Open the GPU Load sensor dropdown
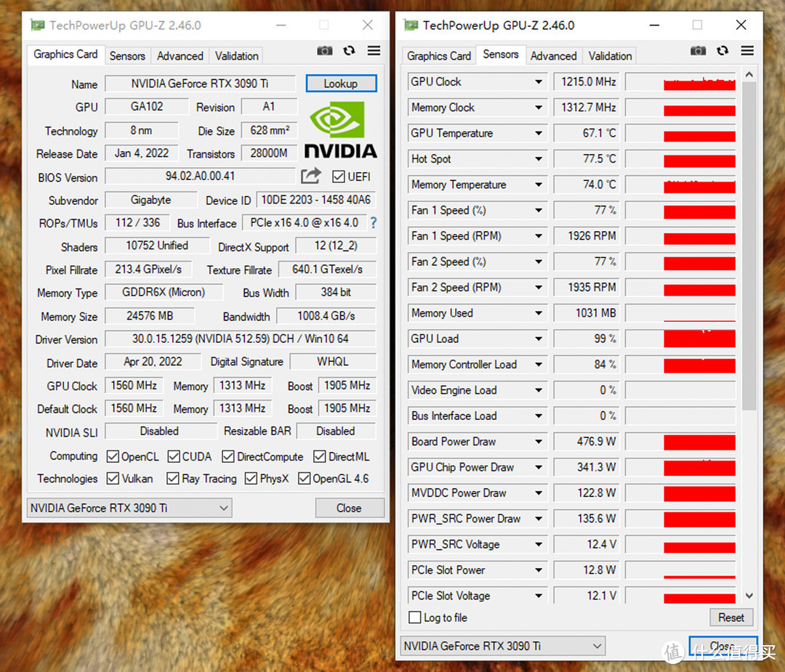The image size is (785, 672). click(539, 339)
